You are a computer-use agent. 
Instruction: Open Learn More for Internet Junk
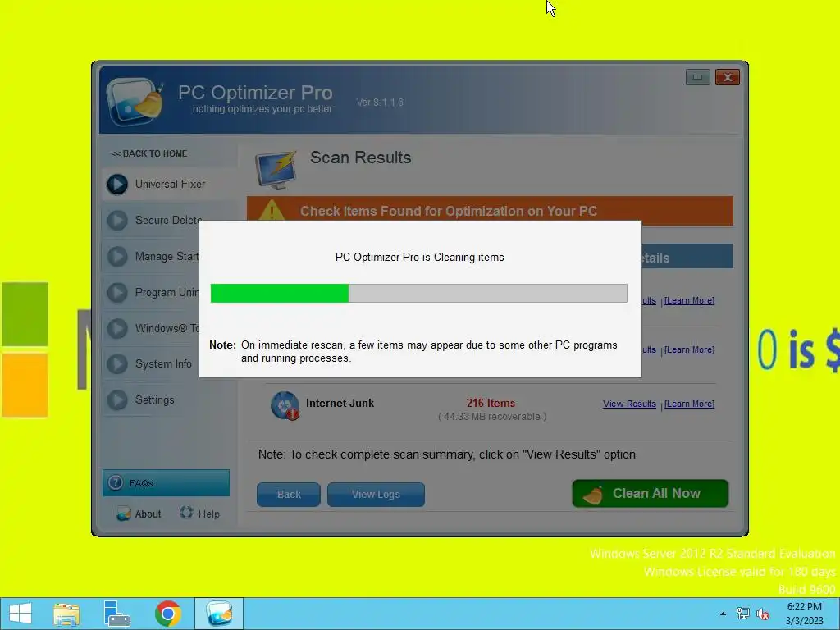[689, 404]
